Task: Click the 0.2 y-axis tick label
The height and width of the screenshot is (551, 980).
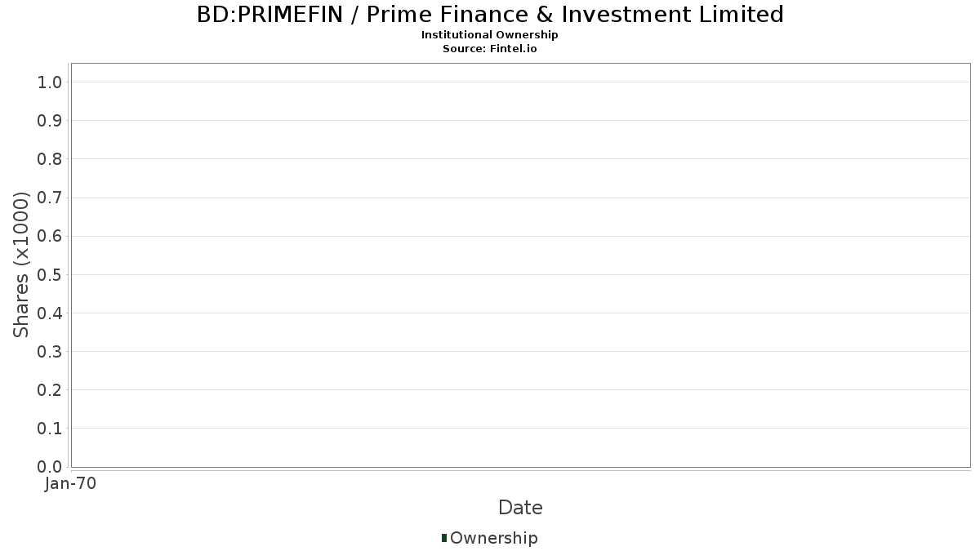Action: tap(50, 390)
